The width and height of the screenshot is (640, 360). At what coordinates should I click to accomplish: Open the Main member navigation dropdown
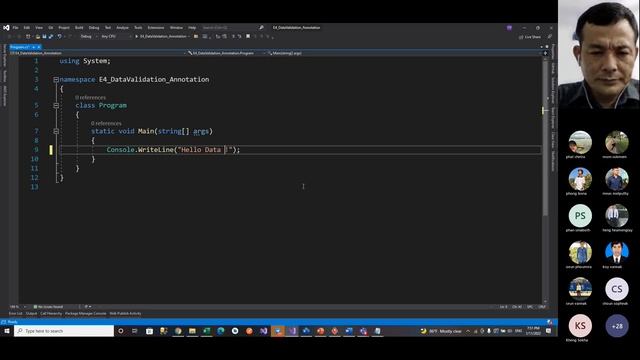404,53
